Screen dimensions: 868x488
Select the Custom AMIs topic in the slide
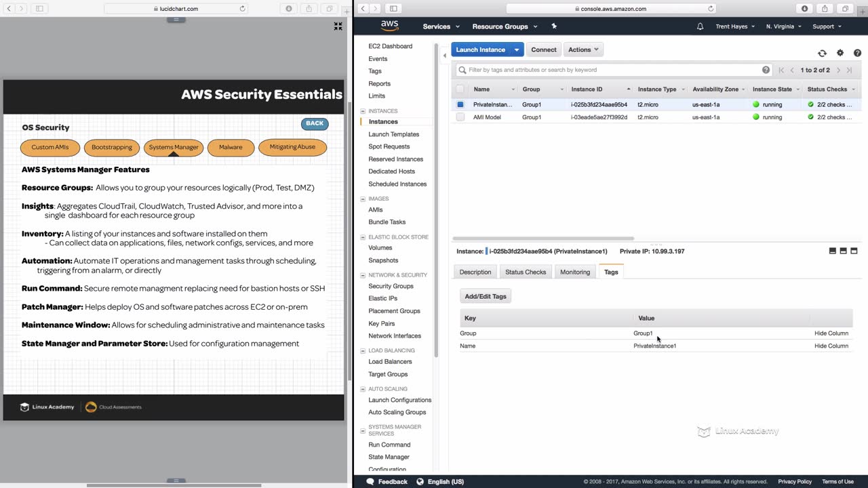coord(50,147)
